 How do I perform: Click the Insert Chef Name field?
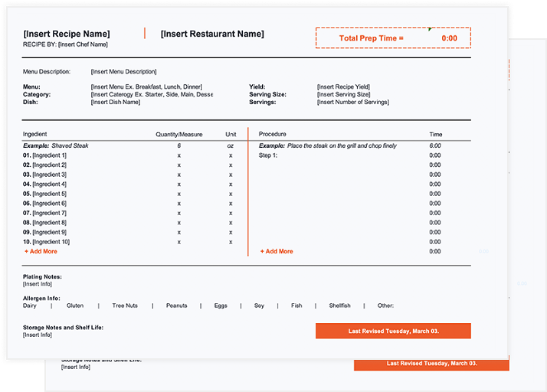[x=83, y=44]
